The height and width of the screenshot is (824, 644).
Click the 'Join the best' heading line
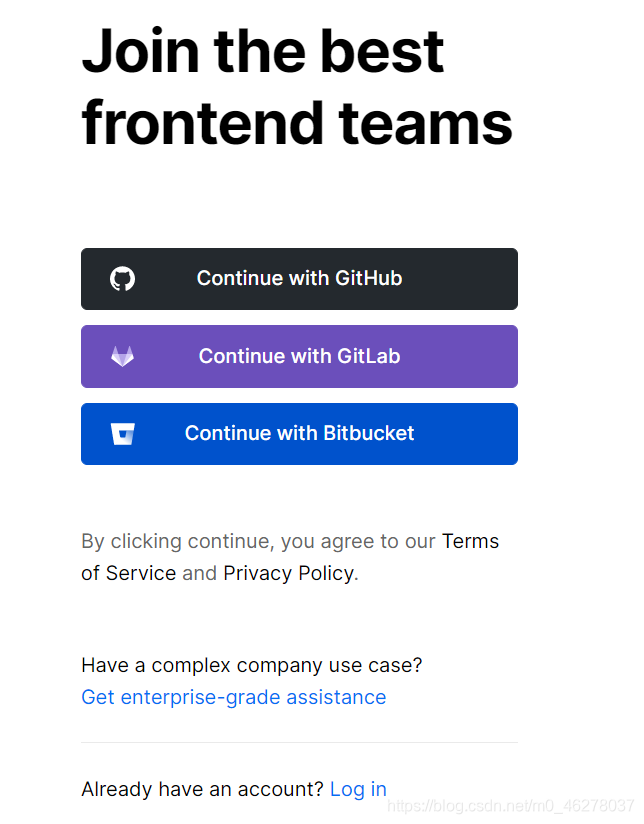(262, 50)
